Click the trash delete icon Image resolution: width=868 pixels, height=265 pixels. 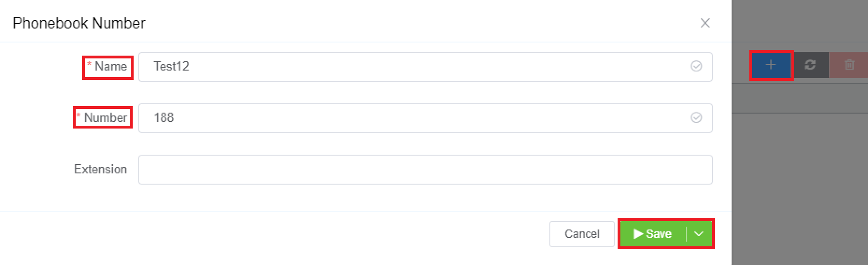tap(849, 65)
